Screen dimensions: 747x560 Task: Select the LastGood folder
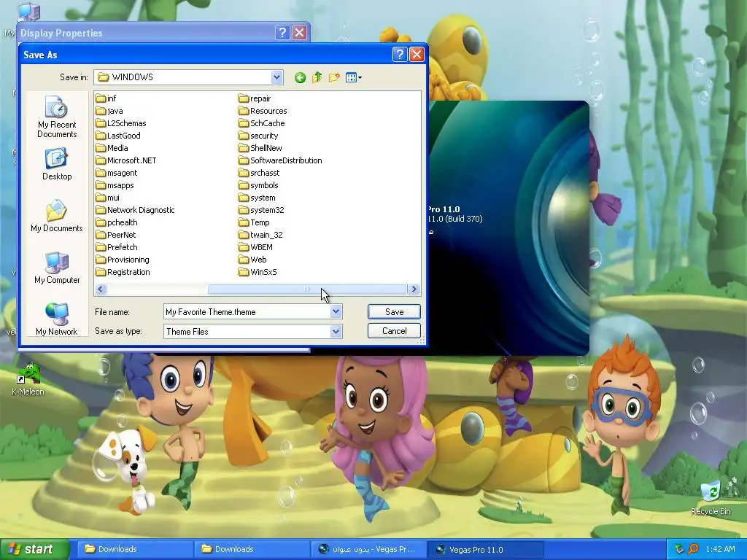click(117, 135)
